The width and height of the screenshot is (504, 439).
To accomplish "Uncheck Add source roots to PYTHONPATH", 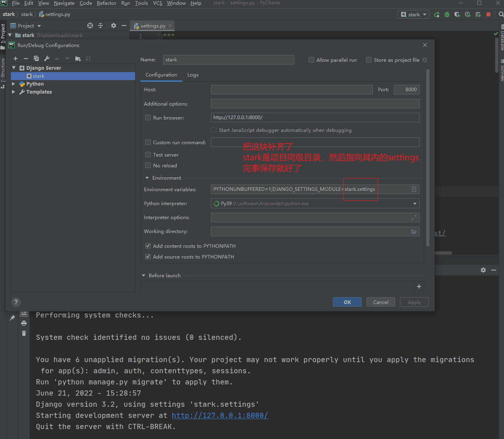I will coord(148,257).
